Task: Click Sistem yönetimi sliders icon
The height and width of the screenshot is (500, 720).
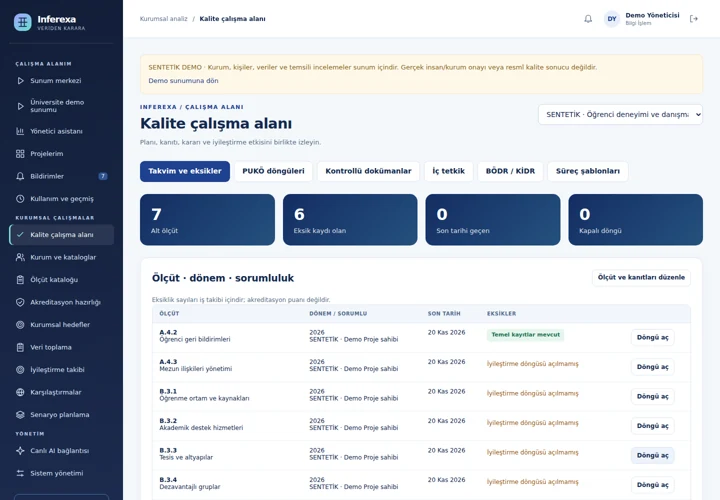Action: (x=20, y=473)
